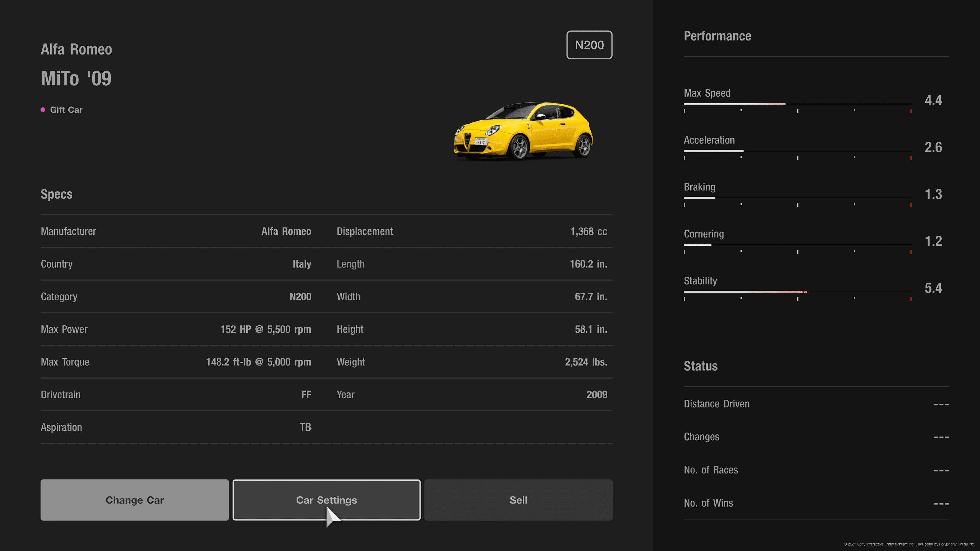This screenshot has width=980, height=551.
Task: Click the Gift Car label
Action: click(x=66, y=110)
